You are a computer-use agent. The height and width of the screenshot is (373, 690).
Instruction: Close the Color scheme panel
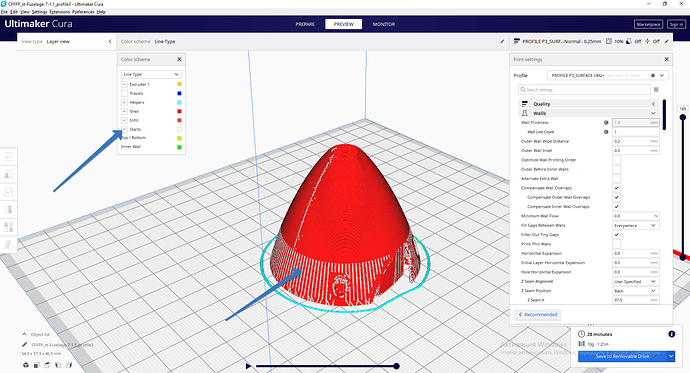(179, 59)
